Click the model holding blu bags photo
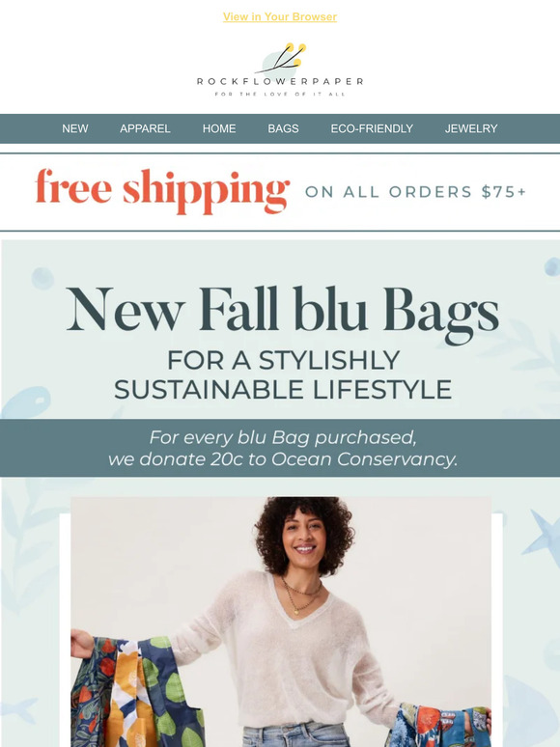This screenshot has width=560, height=747. (281, 622)
